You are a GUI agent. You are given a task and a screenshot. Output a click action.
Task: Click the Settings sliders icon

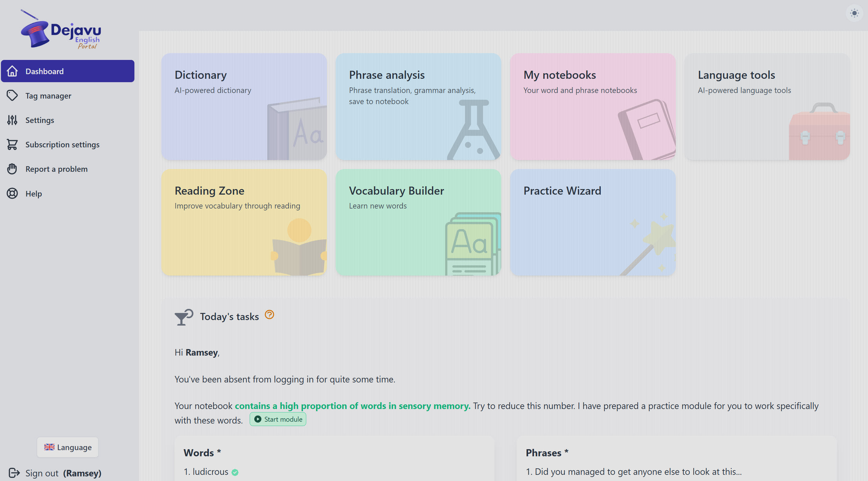click(12, 120)
